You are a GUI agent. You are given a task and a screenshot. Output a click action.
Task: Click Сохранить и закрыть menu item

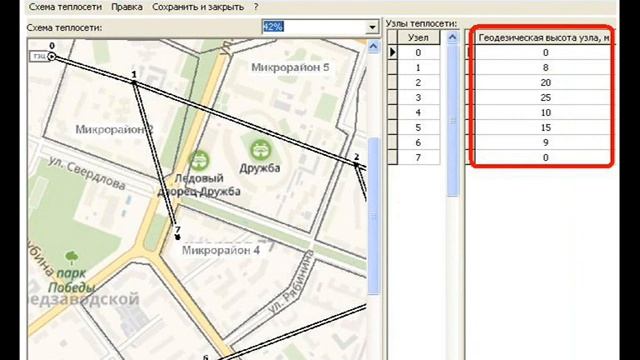pyautogui.click(x=198, y=7)
